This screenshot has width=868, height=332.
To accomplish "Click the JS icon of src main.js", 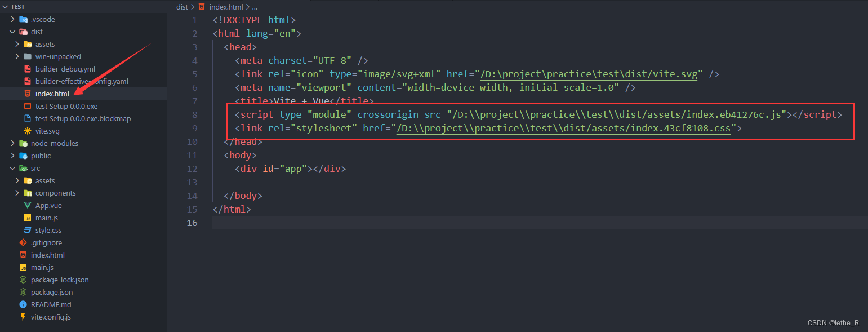I will tap(28, 218).
